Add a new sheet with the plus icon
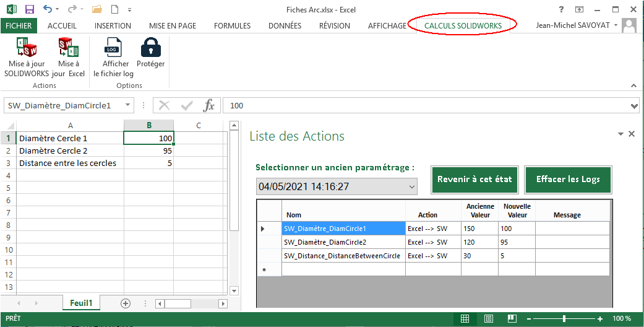Screen dimensions: 644x327 [126, 303]
